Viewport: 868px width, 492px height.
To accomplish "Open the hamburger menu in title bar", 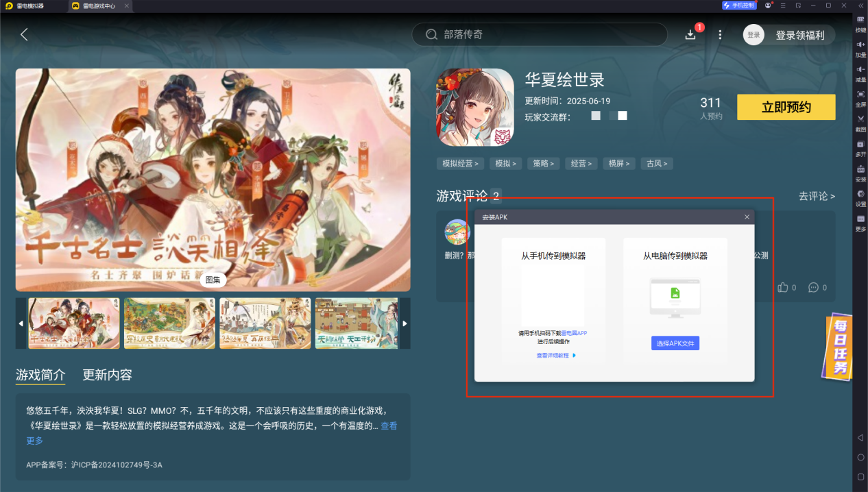I will click(783, 5).
